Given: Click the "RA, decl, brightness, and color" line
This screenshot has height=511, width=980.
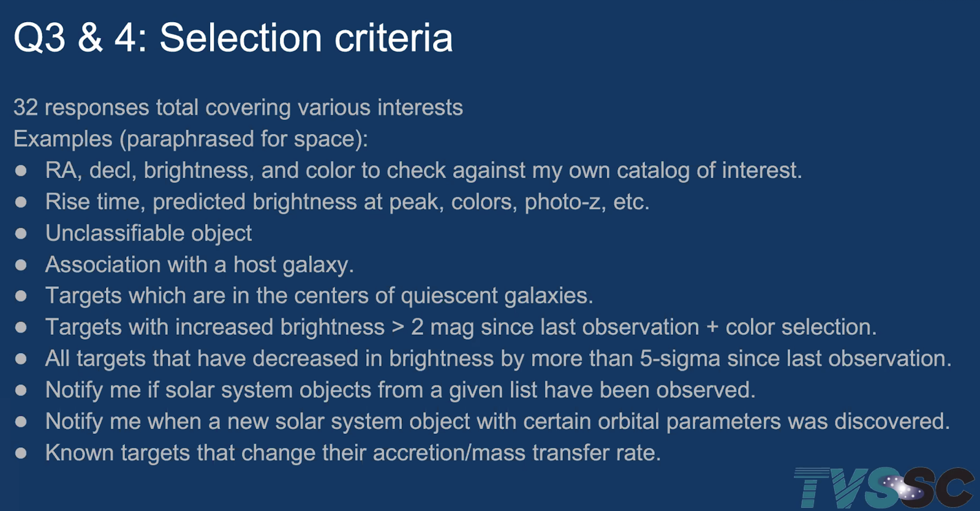Looking at the screenshot, I should 423,170.
